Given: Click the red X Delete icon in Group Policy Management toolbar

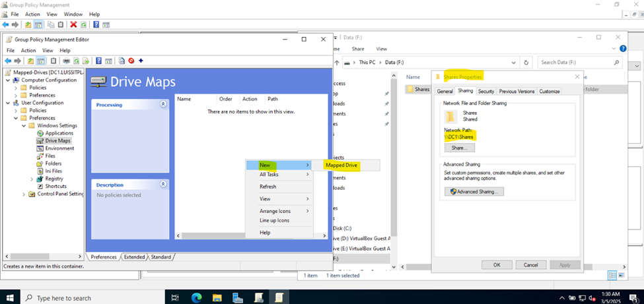Looking at the screenshot, I should (x=73, y=24).
